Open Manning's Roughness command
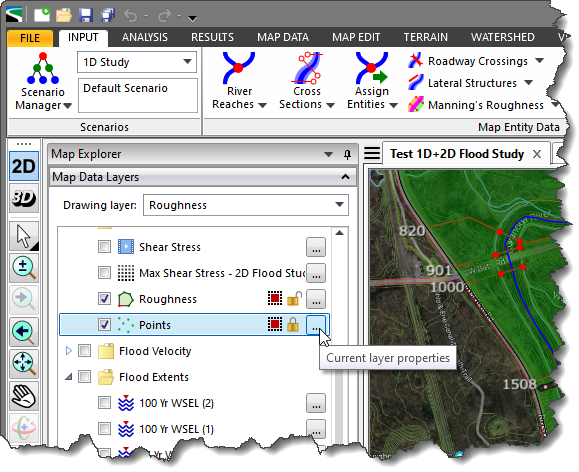The width and height of the screenshot is (579, 472). tap(482, 105)
